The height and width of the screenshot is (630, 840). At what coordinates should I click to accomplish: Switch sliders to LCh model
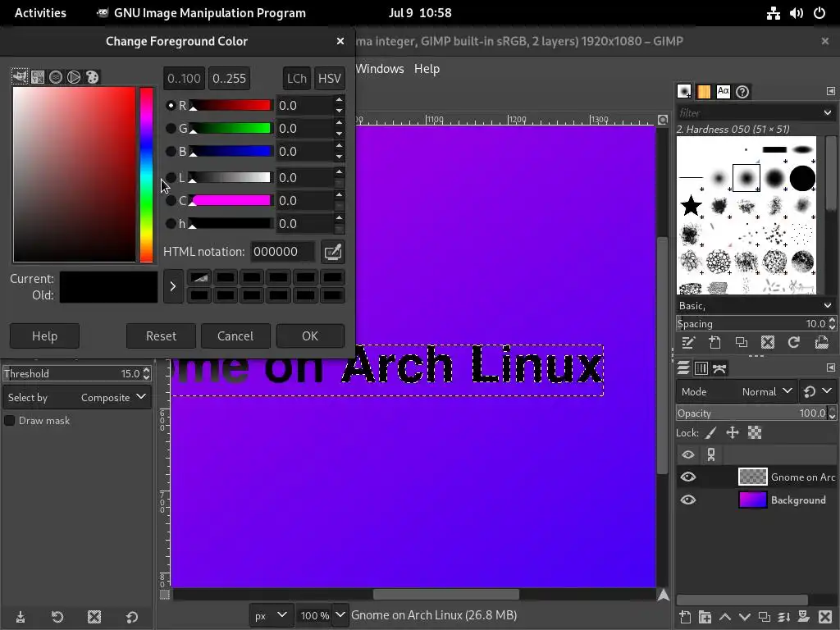click(x=297, y=78)
